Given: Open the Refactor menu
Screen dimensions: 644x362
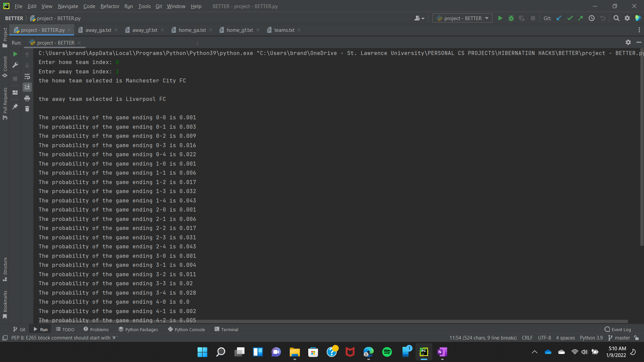Looking at the screenshot, I should click(x=110, y=6).
